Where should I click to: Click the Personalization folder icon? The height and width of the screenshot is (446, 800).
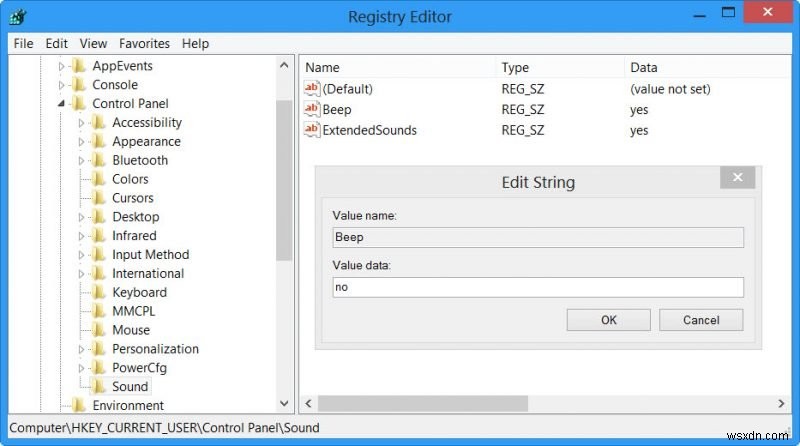[99, 349]
